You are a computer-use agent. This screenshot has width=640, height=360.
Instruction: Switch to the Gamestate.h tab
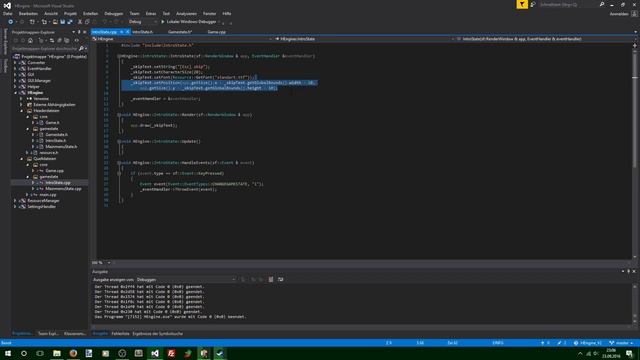click(180, 32)
